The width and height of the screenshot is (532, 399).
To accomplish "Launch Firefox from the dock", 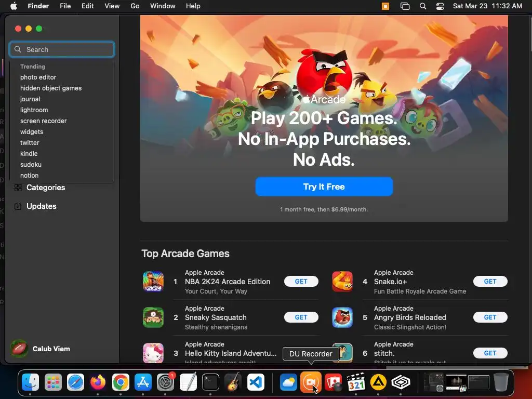I will (x=98, y=382).
